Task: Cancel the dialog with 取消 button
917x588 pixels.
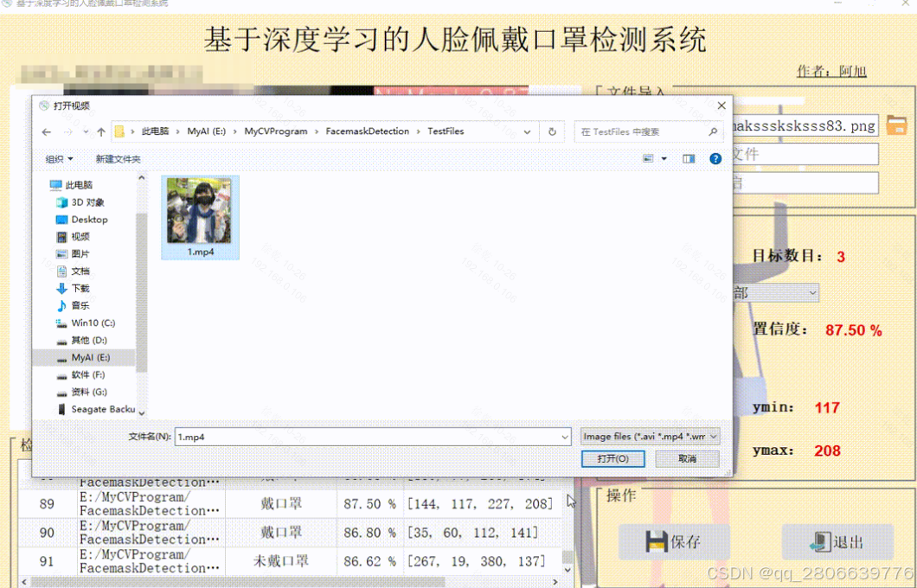Action: 687,458
